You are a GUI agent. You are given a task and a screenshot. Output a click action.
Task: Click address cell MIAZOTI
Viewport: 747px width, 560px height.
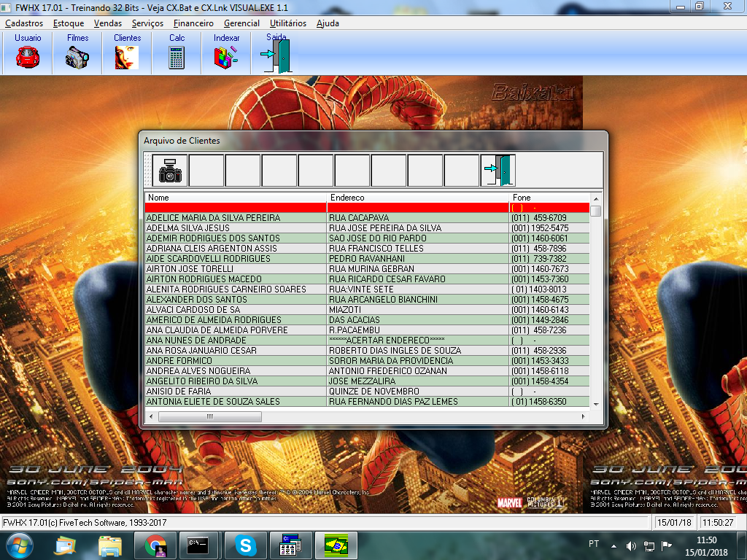click(x=418, y=310)
